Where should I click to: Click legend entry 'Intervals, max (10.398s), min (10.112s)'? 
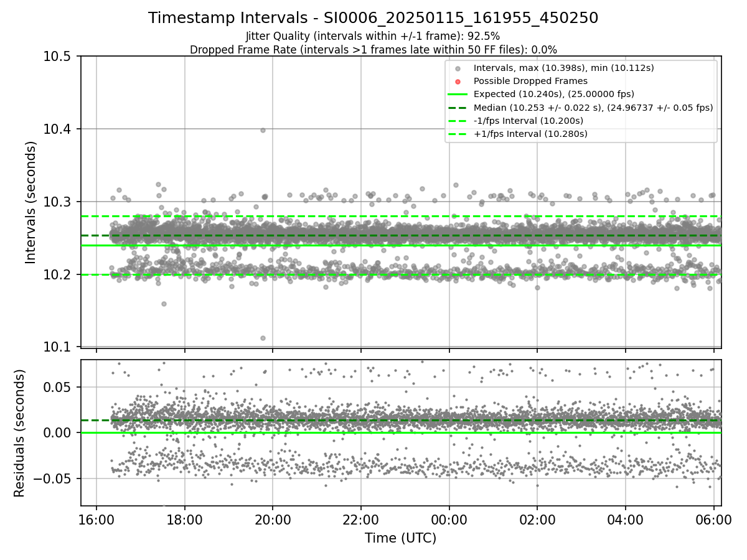coord(563,68)
